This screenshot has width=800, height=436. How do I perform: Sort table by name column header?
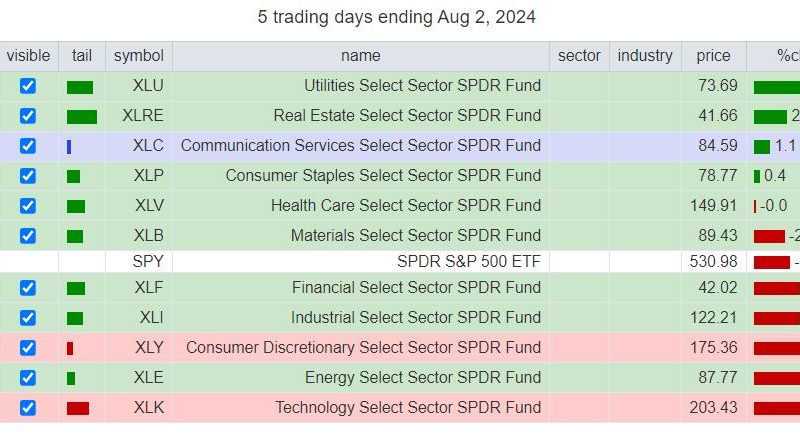(x=361, y=56)
